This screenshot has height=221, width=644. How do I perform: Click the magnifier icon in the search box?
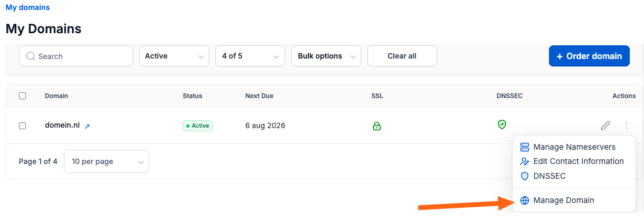click(31, 56)
